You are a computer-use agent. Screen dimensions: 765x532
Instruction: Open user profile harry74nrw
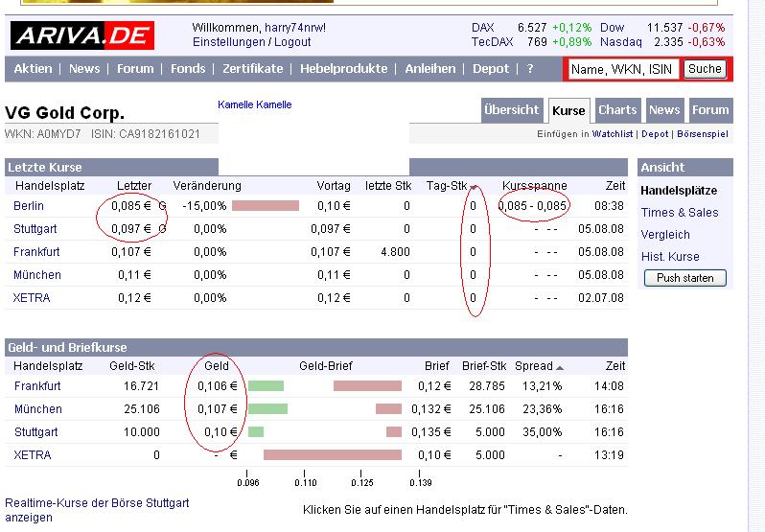pos(294,27)
